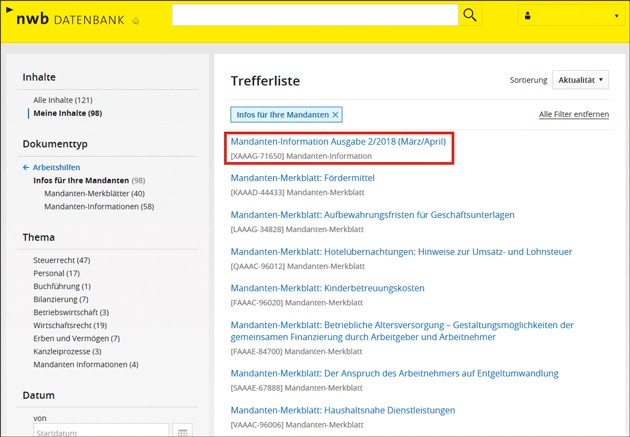Viewport: 630px width, 437px height.
Task: Open the home icon beside DATENBANK
Action: pyautogui.click(x=136, y=20)
